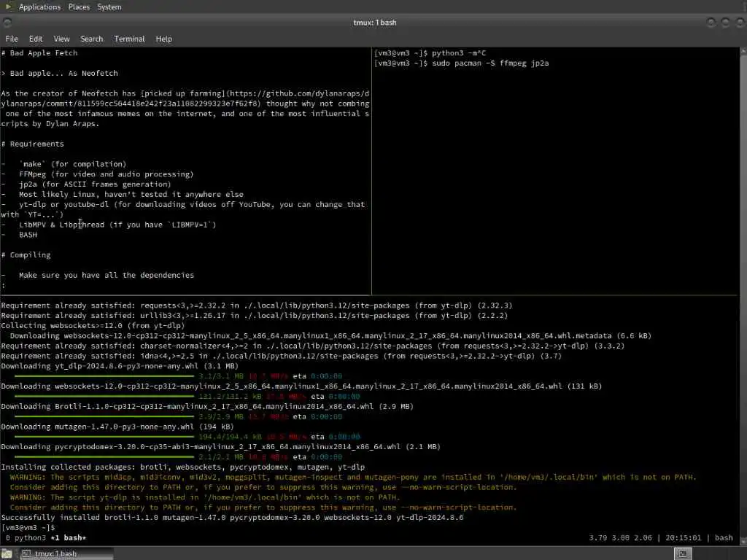This screenshot has height=560, width=747.
Task: Open the Terminal menu
Action: click(x=129, y=39)
